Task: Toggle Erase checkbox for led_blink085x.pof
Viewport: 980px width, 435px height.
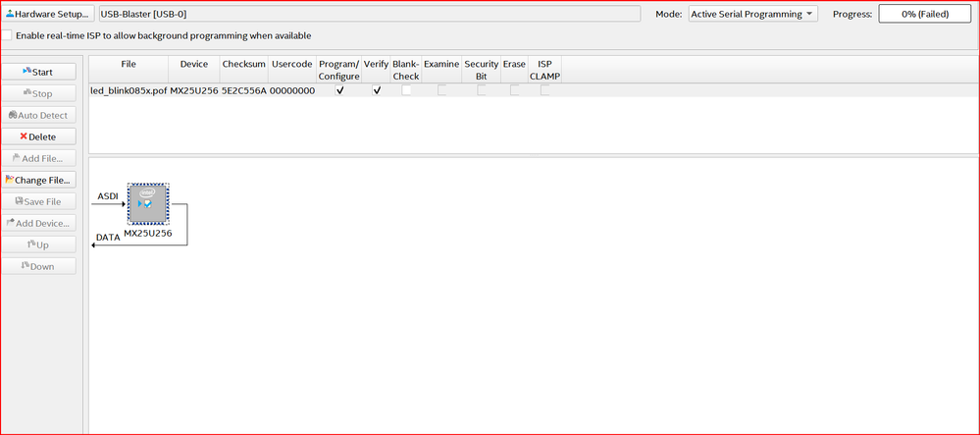Action: click(514, 90)
